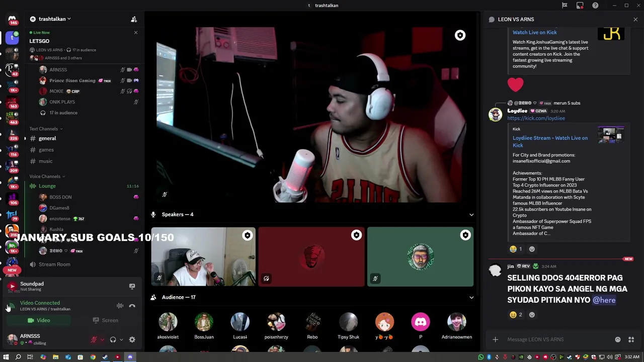The width and height of the screenshot is (644, 362).
Task: Open headphone output options dropdown arrow
Action: click(121, 340)
